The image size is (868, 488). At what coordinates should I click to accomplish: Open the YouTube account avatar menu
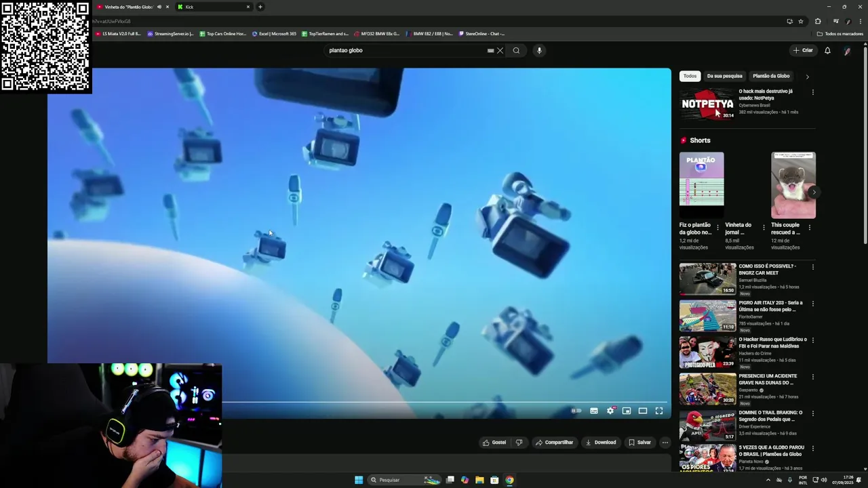847,51
